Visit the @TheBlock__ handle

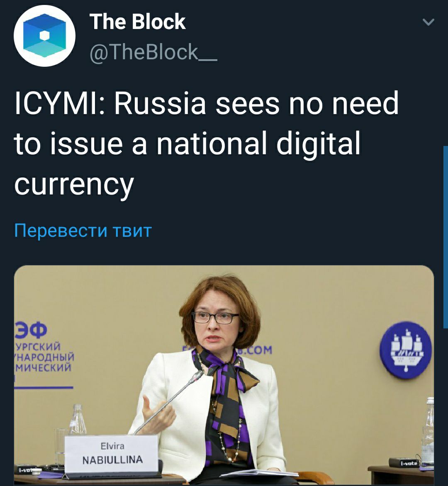[153, 52]
